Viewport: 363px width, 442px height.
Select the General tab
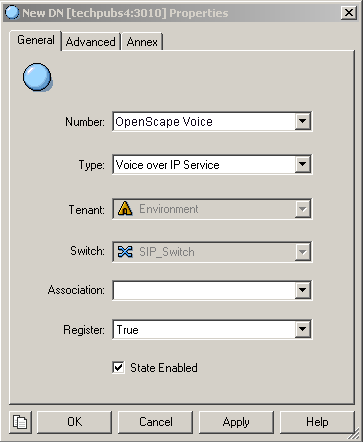click(36, 40)
